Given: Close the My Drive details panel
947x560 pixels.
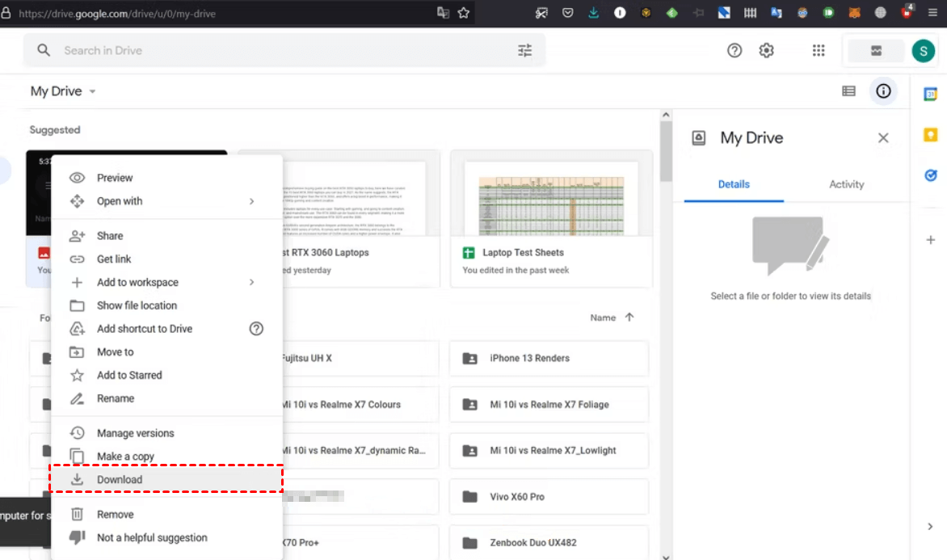Looking at the screenshot, I should click(883, 138).
